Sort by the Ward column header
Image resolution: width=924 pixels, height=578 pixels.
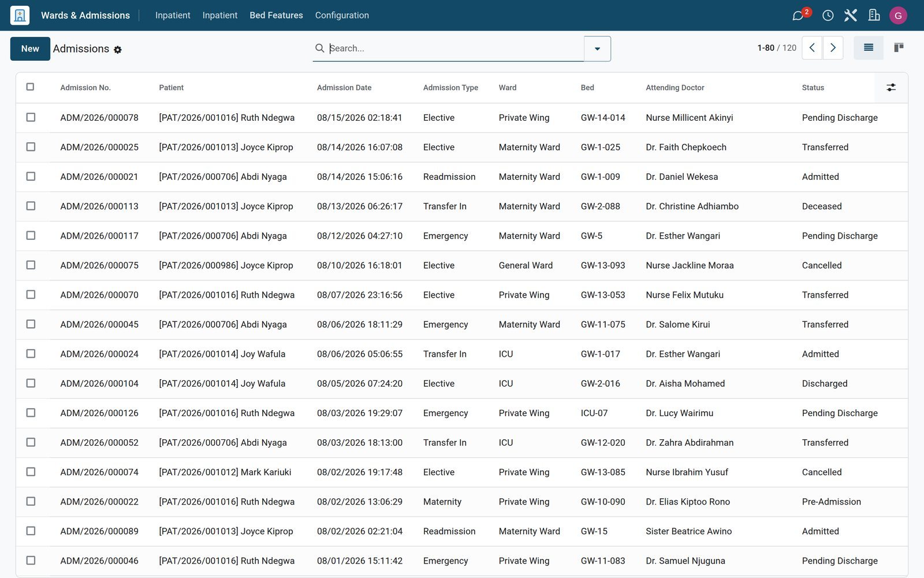tap(508, 88)
